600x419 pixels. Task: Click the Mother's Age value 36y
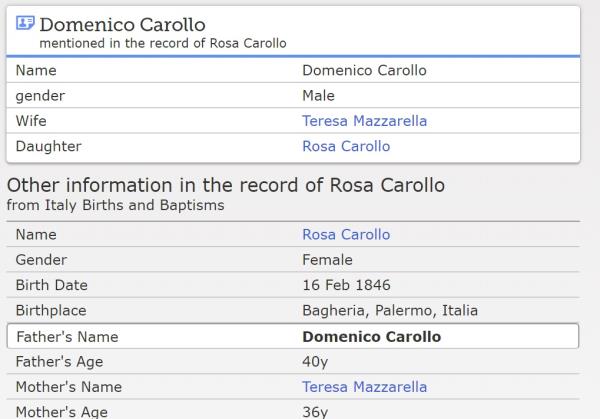tap(315, 411)
